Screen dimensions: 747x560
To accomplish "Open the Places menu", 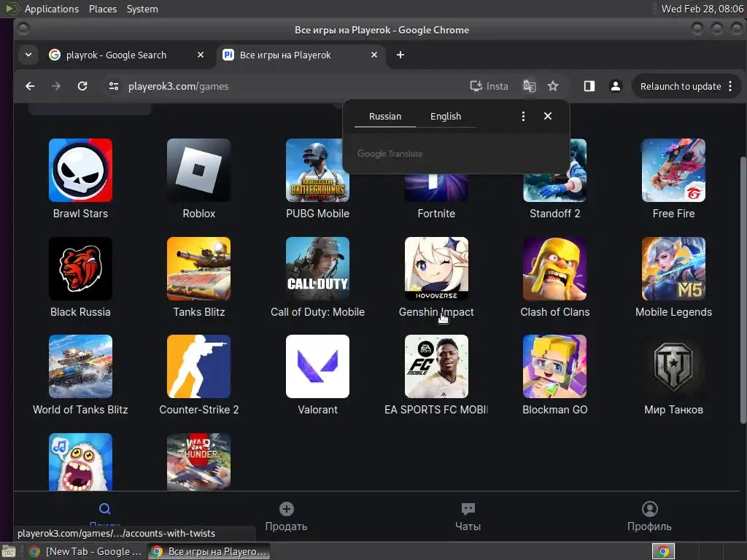I will (x=102, y=9).
